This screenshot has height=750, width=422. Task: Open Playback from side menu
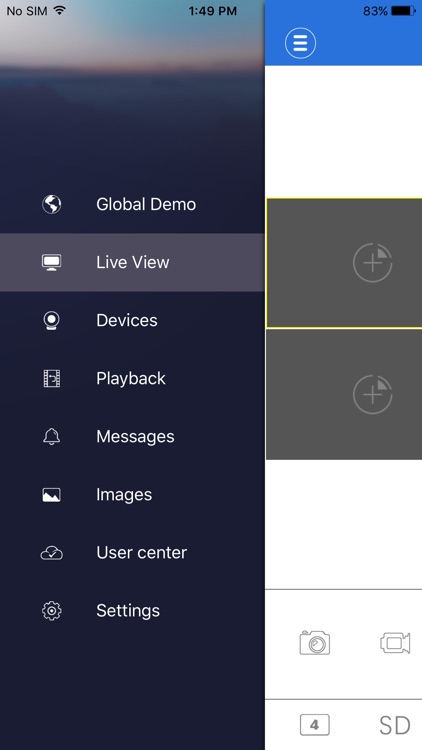click(x=132, y=378)
